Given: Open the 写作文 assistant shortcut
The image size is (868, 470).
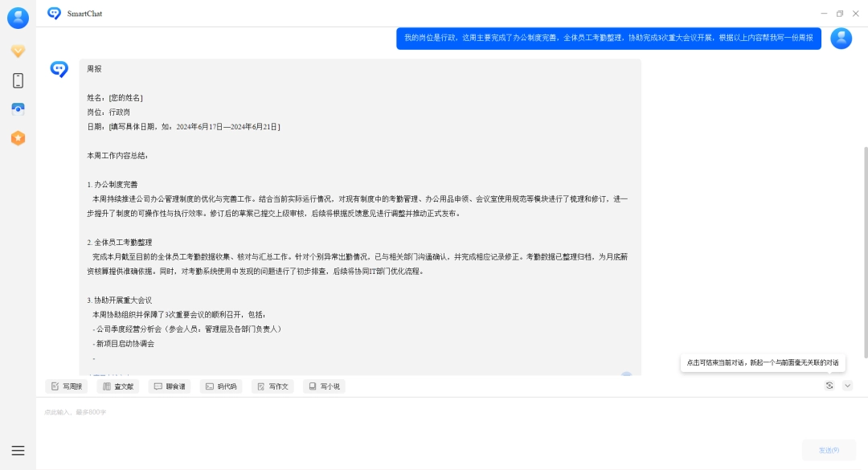Looking at the screenshot, I should click(x=272, y=386).
